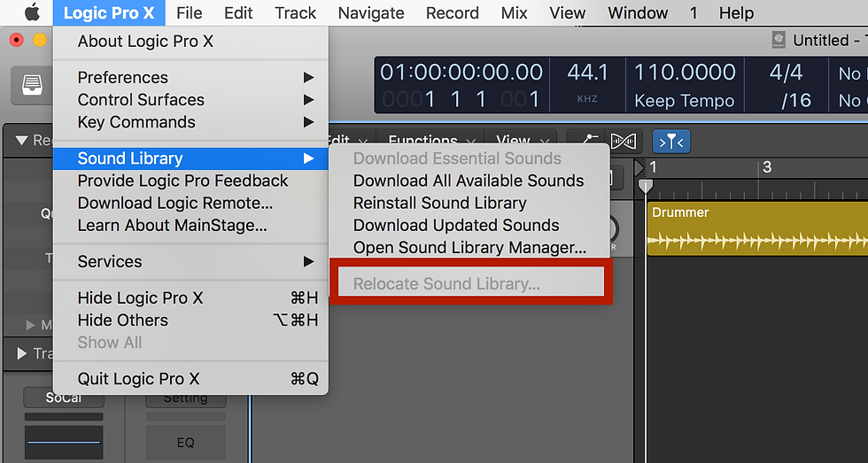Click the dimmed Download Essential Sounds item
868x463 pixels.
469,158
